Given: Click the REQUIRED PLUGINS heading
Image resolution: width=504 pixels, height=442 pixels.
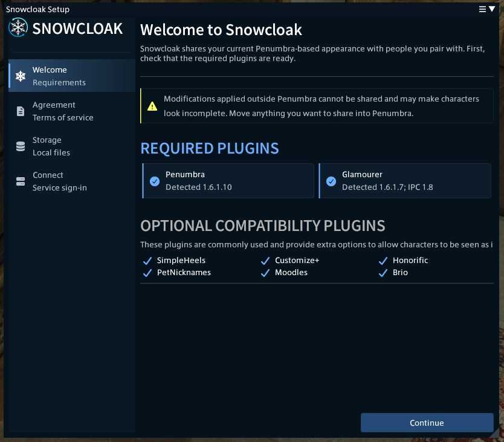Looking at the screenshot, I should pyautogui.click(x=210, y=148).
